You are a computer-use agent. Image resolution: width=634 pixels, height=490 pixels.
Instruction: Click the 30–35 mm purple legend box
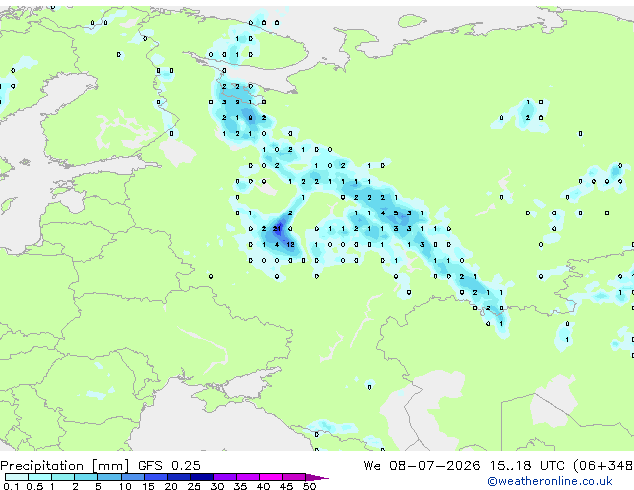pyautogui.click(x=225, y=477)
